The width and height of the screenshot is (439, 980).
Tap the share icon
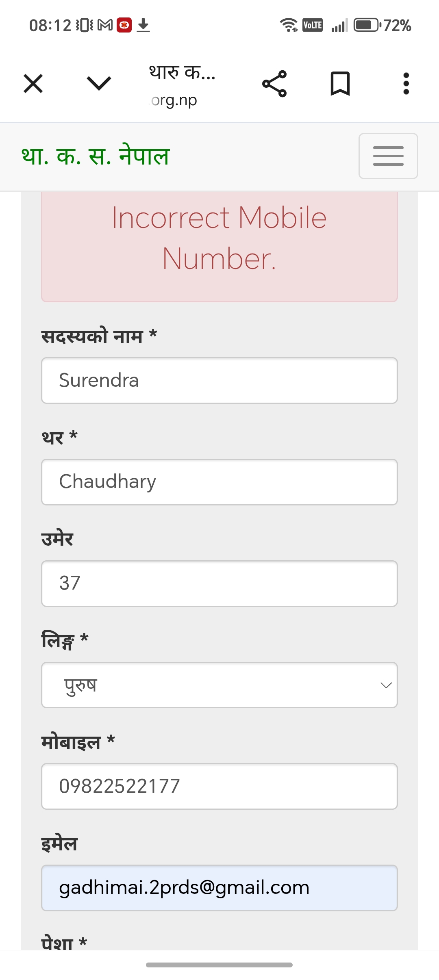[274, 84]
